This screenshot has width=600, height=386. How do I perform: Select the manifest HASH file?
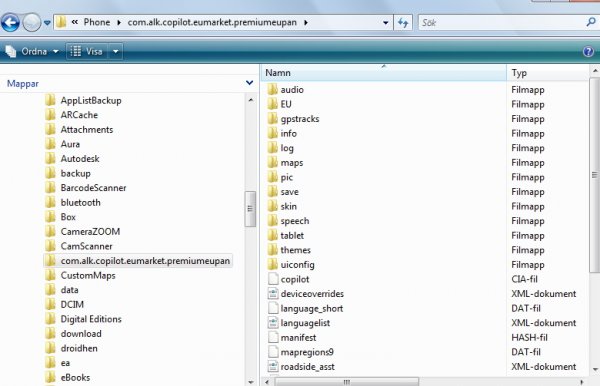click(x=298, y=337)
